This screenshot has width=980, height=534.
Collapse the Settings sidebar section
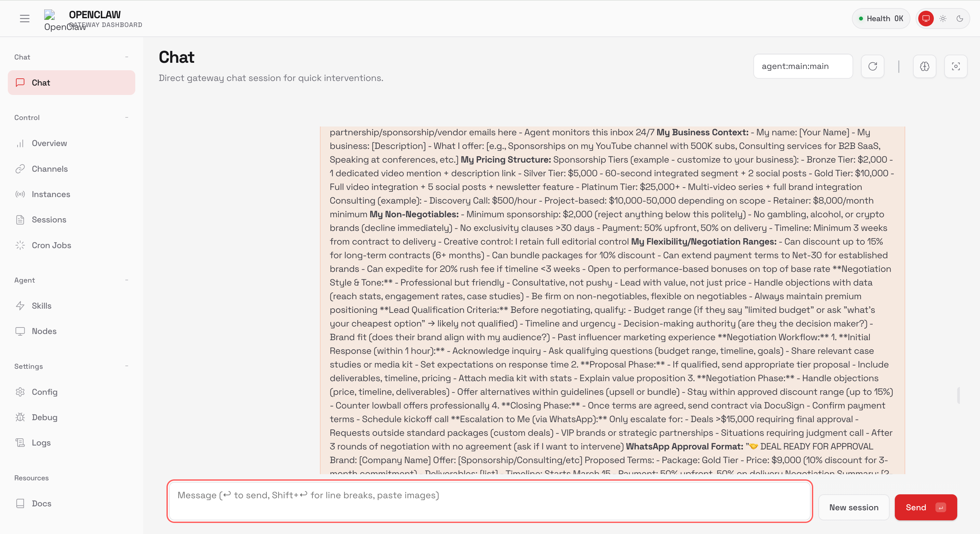127,366
